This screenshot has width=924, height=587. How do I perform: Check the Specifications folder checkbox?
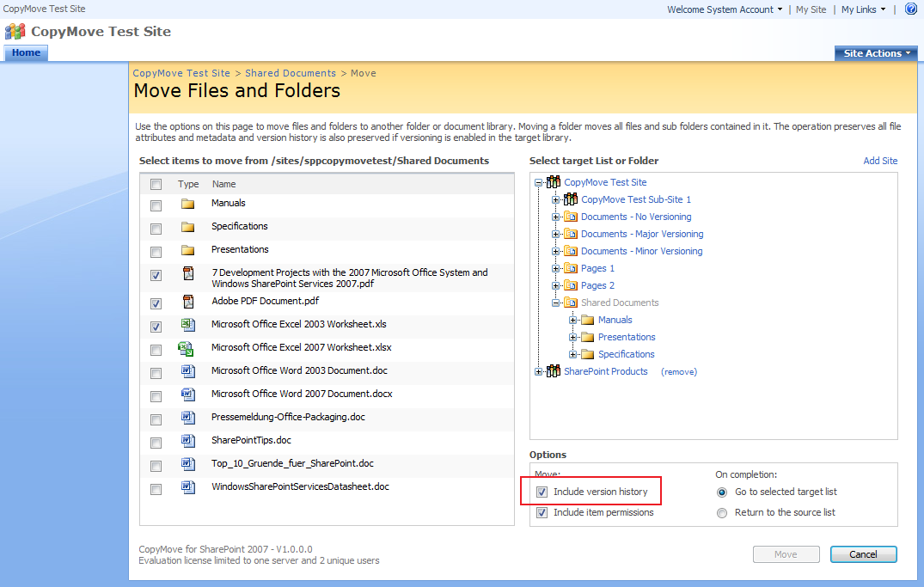coord(156,229)
